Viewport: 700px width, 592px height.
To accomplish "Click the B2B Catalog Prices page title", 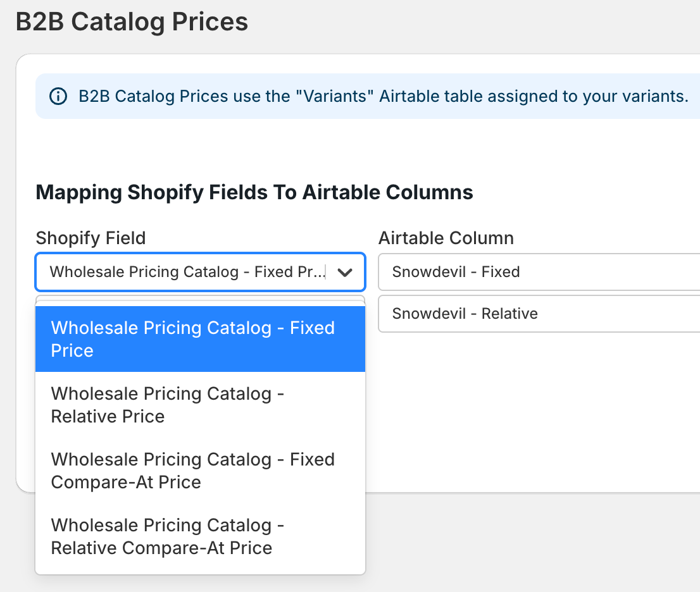I will [132, 22].
